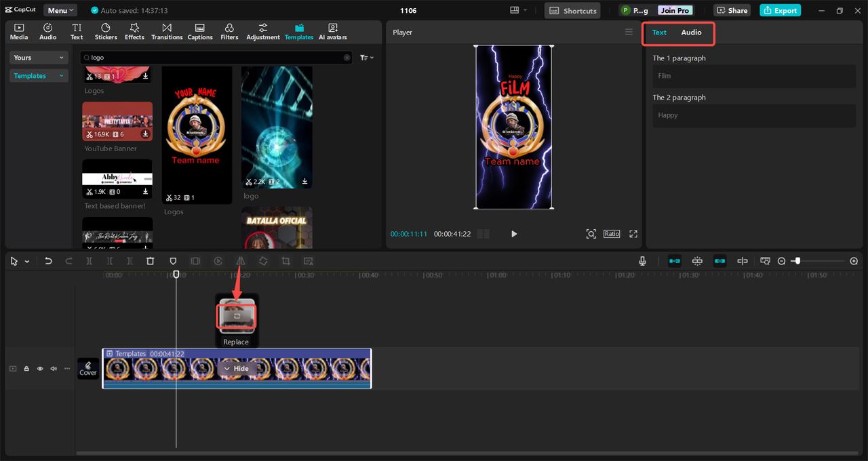Switch to the Audio tab in inspector
This screenshot has width=868, height=461.
[x=691, y=33]
